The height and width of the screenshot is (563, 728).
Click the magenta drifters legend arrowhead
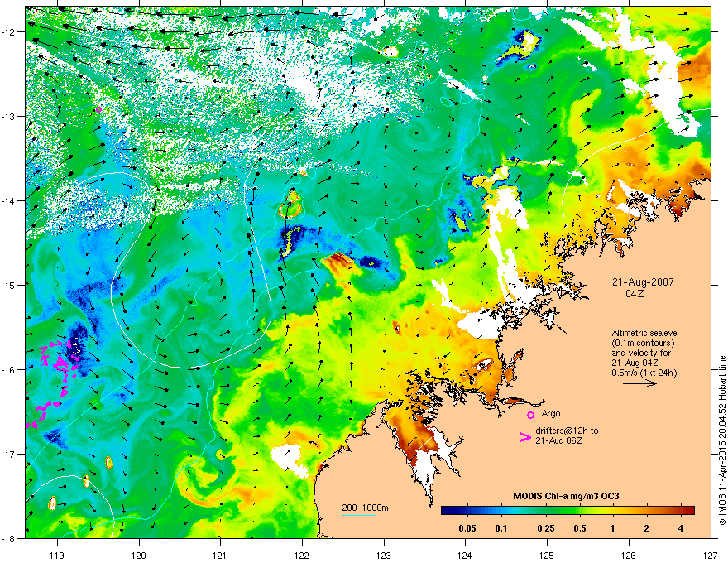click(x=524, y=437)
